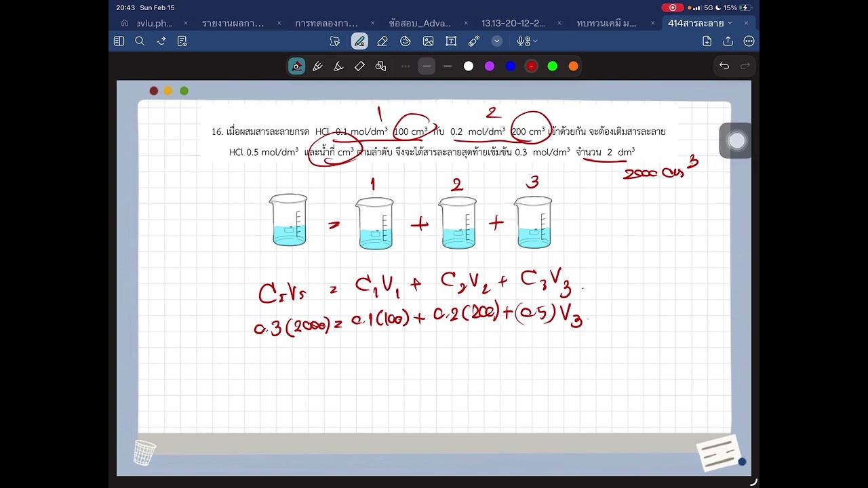Select the Eraser tool in the top toolbar
This screenshot has height=488, width=868.
pos(382,41)
